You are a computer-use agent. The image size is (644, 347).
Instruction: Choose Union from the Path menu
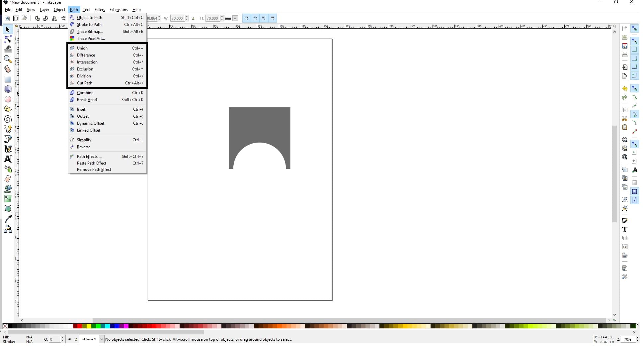(x=107, y=48)
